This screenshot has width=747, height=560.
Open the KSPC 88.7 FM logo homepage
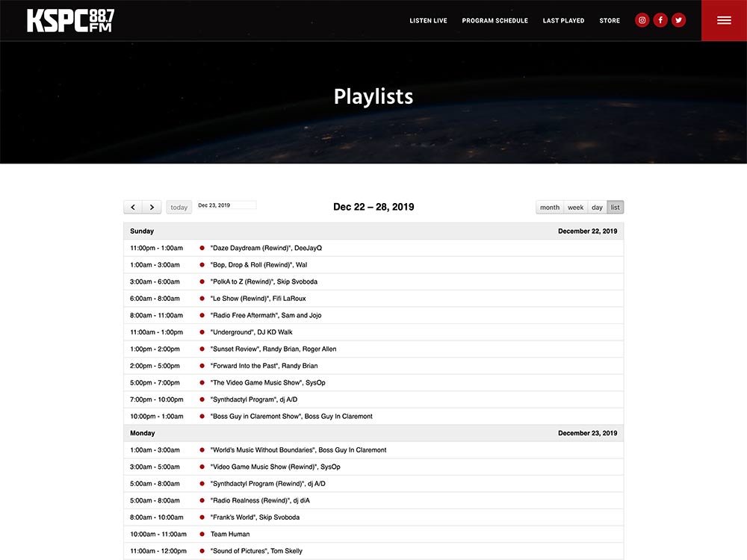[70, 20]
